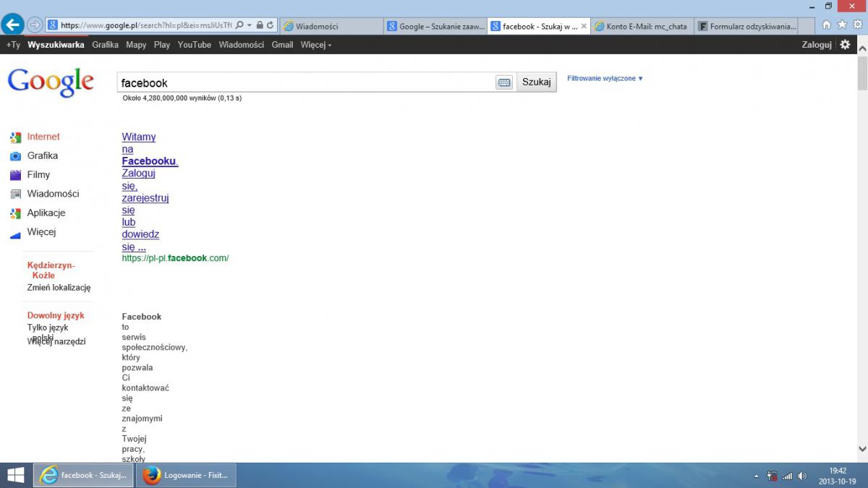Select Internet in the left sidebar
Image resolution: width=868 pixels, height=488 pixels.
(43, 137)
